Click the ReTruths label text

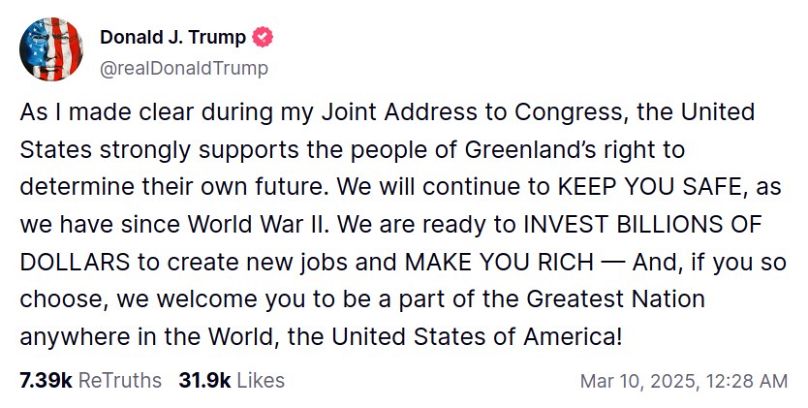(x=119, y=380)
